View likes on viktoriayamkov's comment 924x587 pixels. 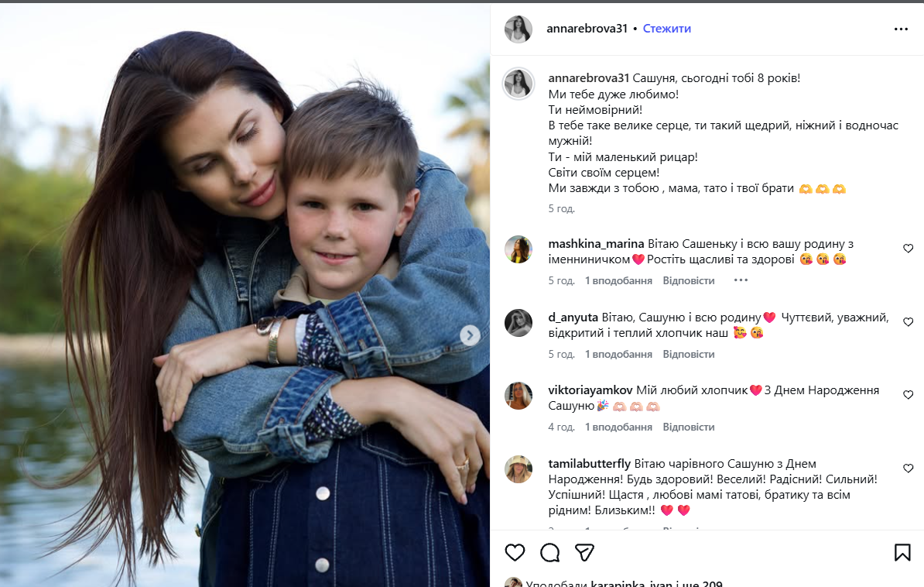coord(618,427)
